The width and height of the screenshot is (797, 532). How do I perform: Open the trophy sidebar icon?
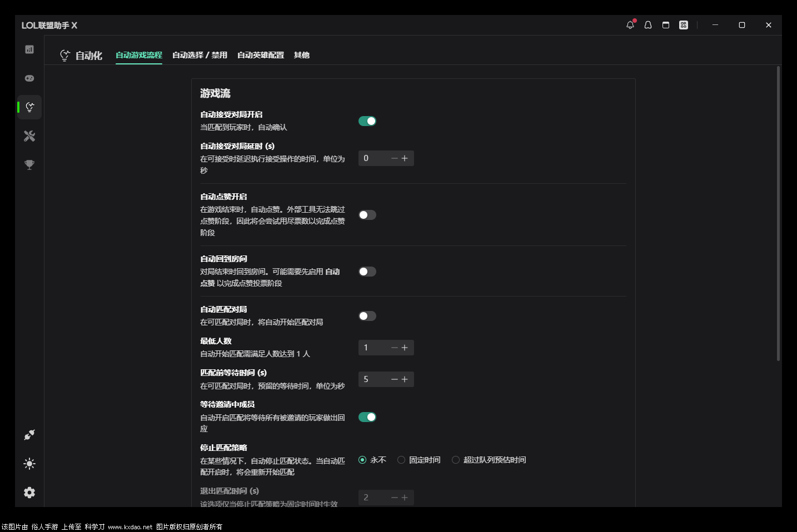click(x=29, y=165)
